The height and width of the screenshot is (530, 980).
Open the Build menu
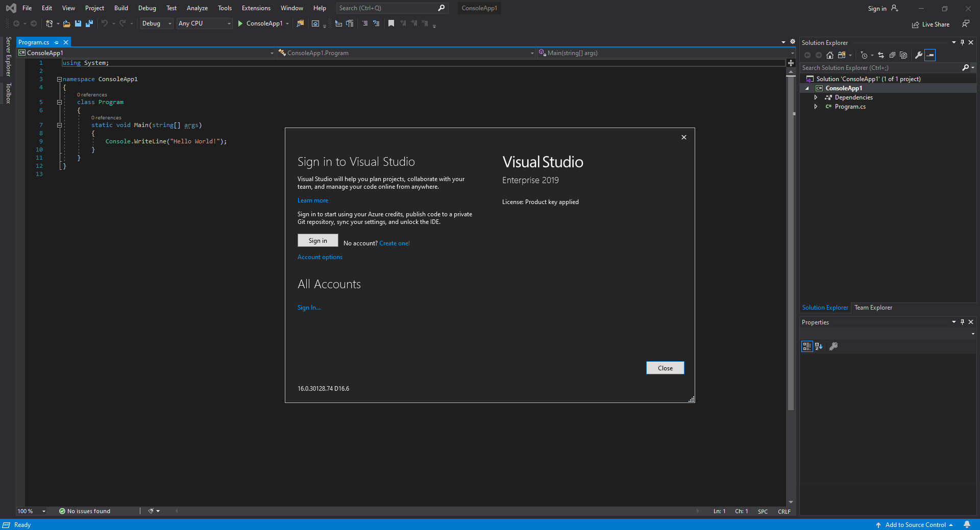coord(120,8)
